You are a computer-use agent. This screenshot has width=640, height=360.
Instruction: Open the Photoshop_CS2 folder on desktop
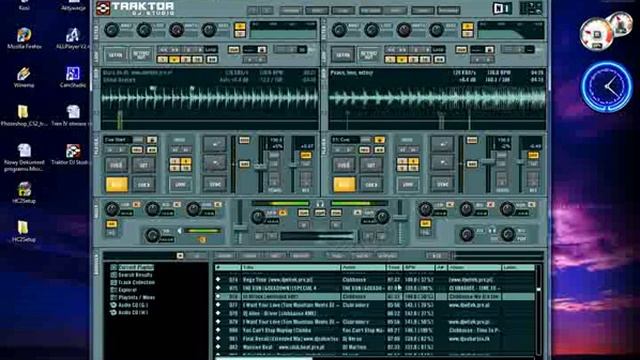pos(23,116)
